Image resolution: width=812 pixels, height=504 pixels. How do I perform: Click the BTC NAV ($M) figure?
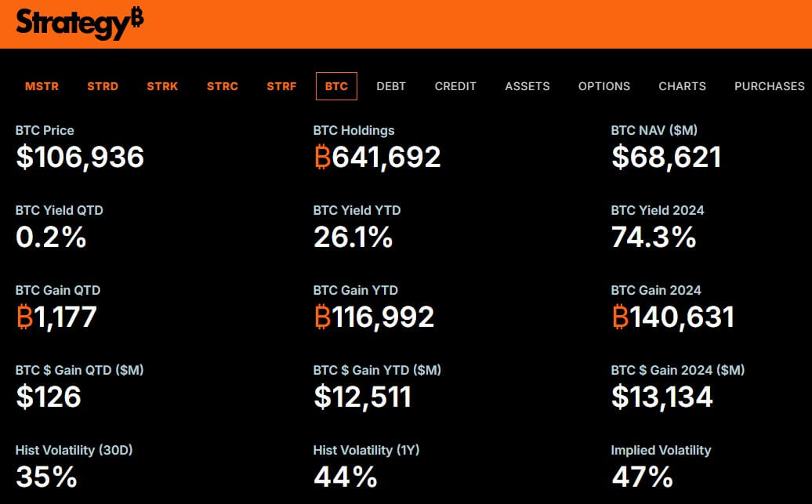[666, 158]
